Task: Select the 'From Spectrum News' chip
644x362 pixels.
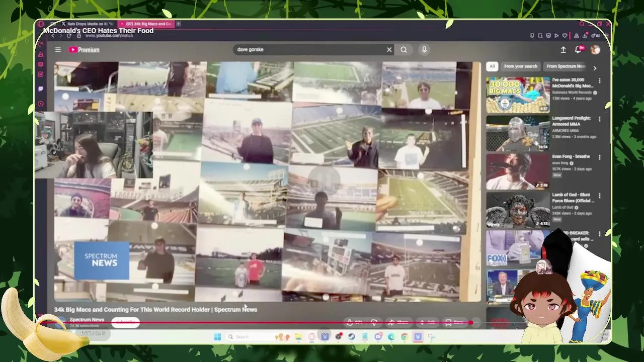Action: coord(566,66)
